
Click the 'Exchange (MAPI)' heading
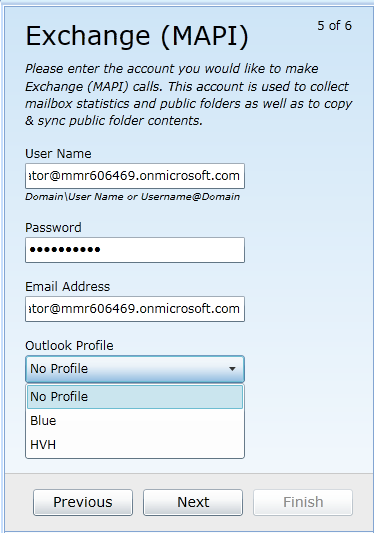point(137,36)
